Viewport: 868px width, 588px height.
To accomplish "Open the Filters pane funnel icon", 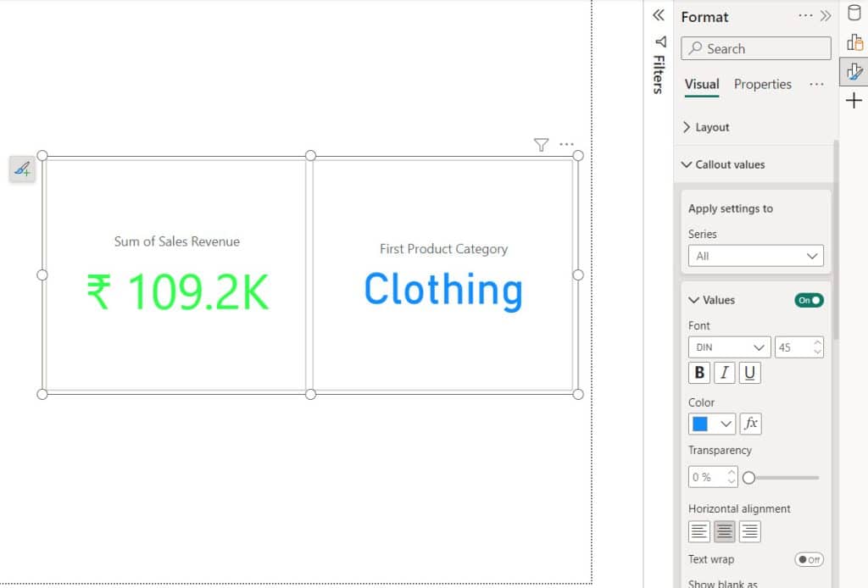I will [x=660, y=42].
